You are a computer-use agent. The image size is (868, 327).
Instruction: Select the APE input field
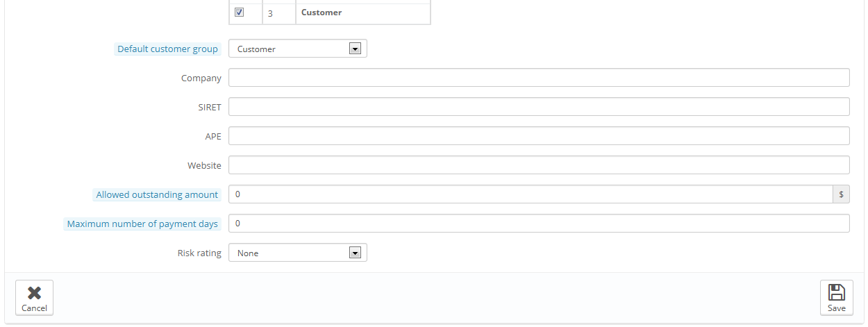pos(539,136)
